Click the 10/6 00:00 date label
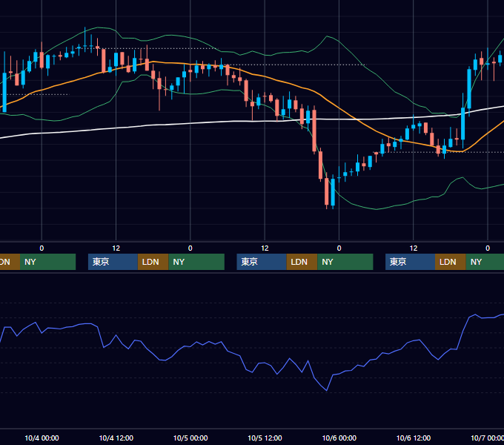The width and height of the screenshot is (504, 445). point(339,438)
